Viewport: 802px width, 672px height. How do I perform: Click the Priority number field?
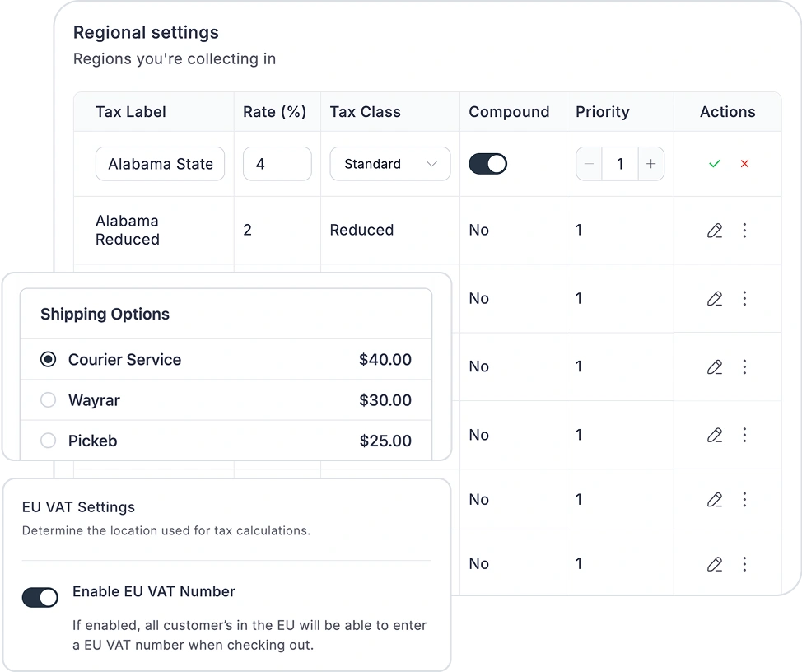[x=619, y=164]
